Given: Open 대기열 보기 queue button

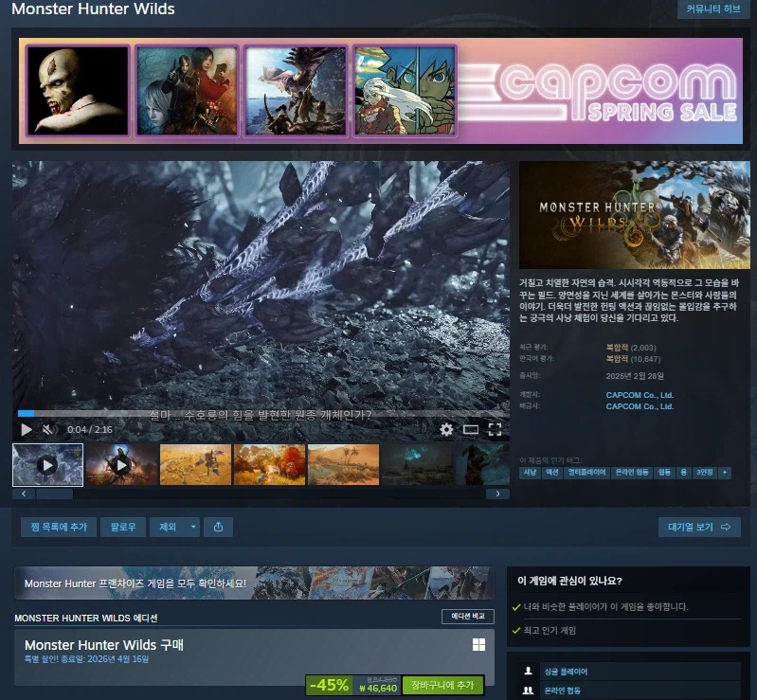Looking at the screenshot, I should tap(699, 527).
